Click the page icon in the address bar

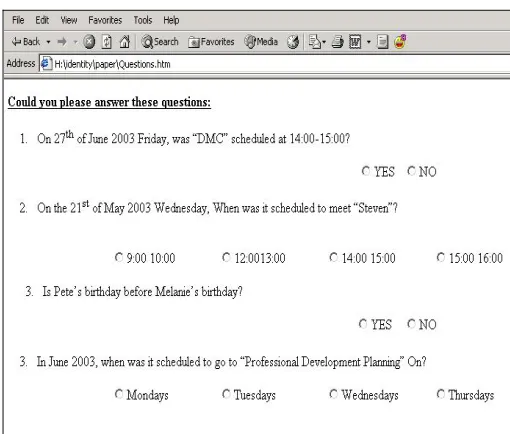point(46,63)
